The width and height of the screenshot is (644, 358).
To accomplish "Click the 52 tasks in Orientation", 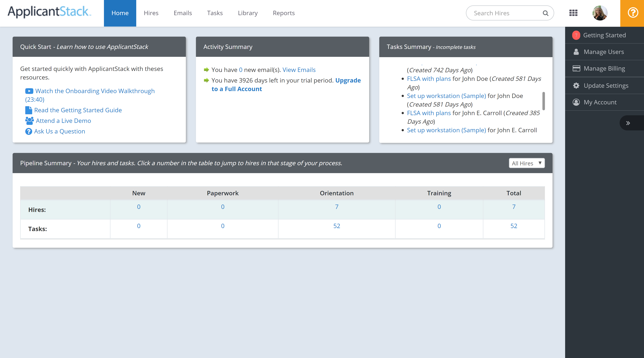I will coord(337,226).
